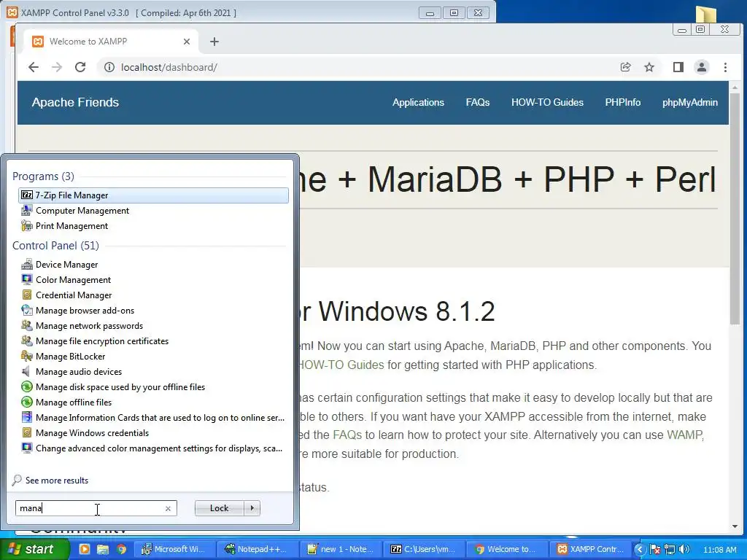Reload the localhost dashboard page
747x560 pixels.
(x=80, y=67)
